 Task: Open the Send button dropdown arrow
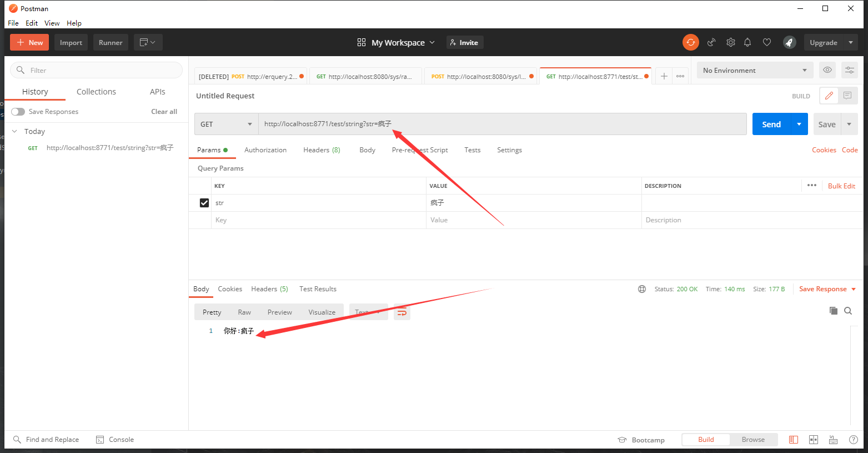(799, 124)
